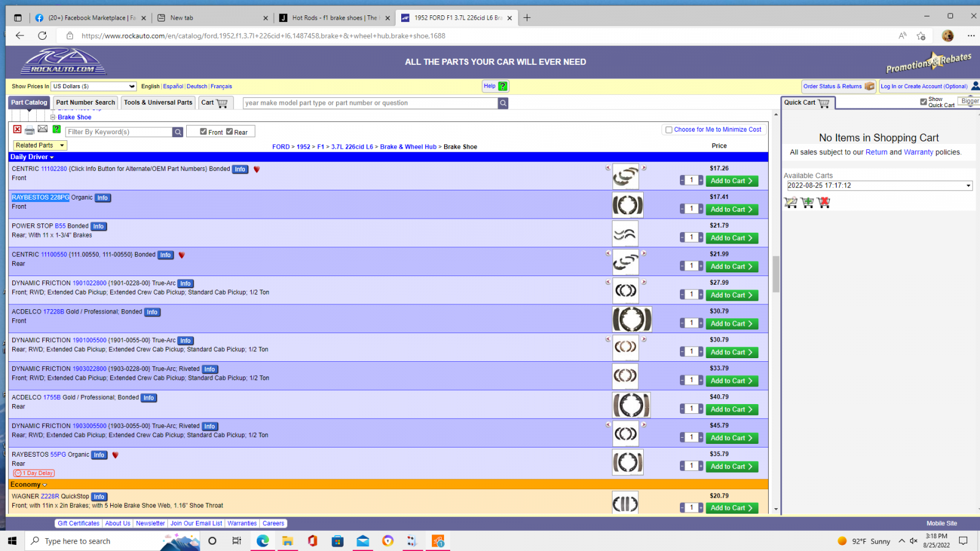The image size is (980, 551).
Task: Click the parts list vertical scrollbar
Action: [x=776, y=274]
